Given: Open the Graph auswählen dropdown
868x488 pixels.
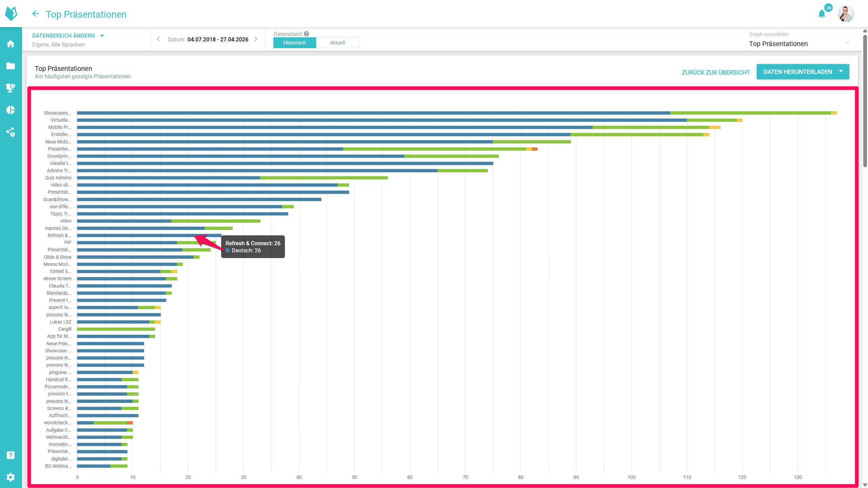Looking at the screenshot, I should (x=799, y=44).
